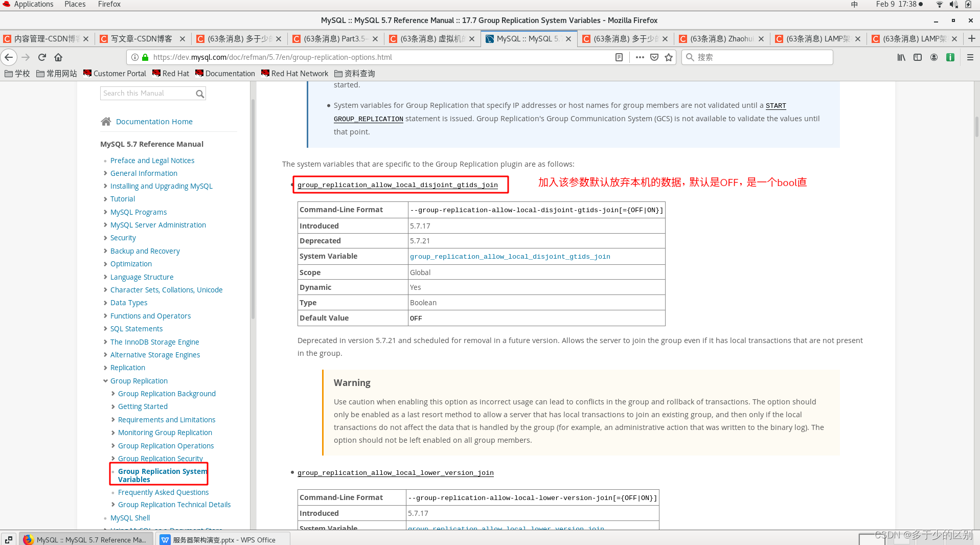Open the Wi-Fi network indicator
The height and width of the screenshot is (545, 980).
point(939,4)
